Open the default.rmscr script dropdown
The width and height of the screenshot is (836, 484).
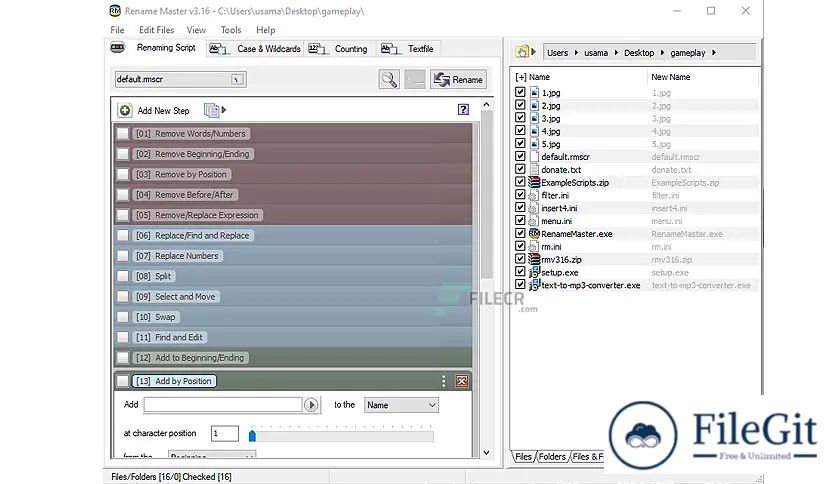[x=237, y=79]
